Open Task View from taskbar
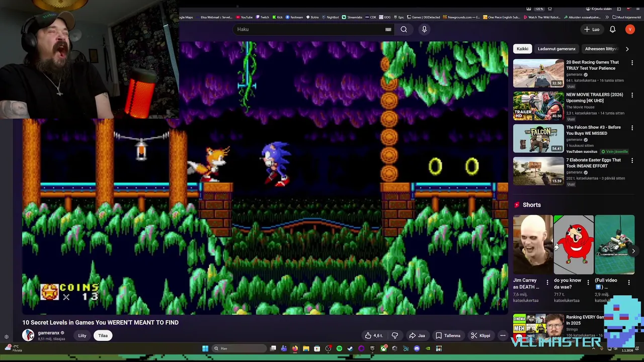The height and width of the screenshot is (362, 644). 273,348
